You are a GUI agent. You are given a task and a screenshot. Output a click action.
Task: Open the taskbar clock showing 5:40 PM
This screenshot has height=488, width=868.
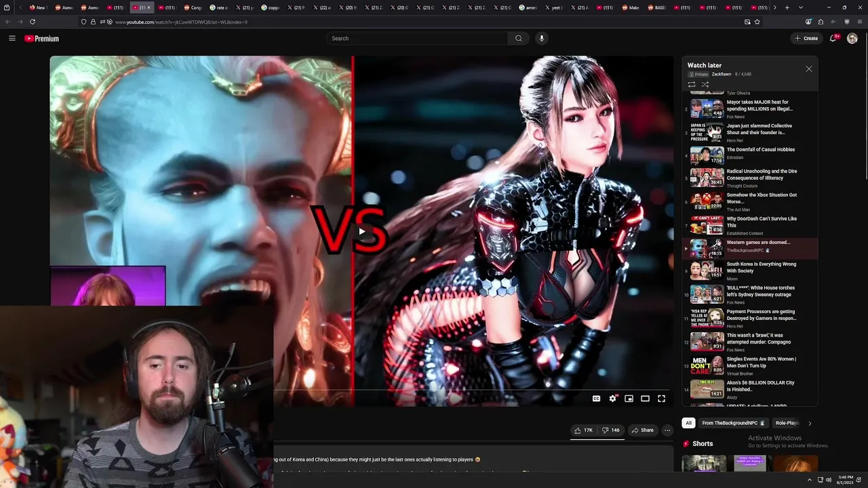846,480
